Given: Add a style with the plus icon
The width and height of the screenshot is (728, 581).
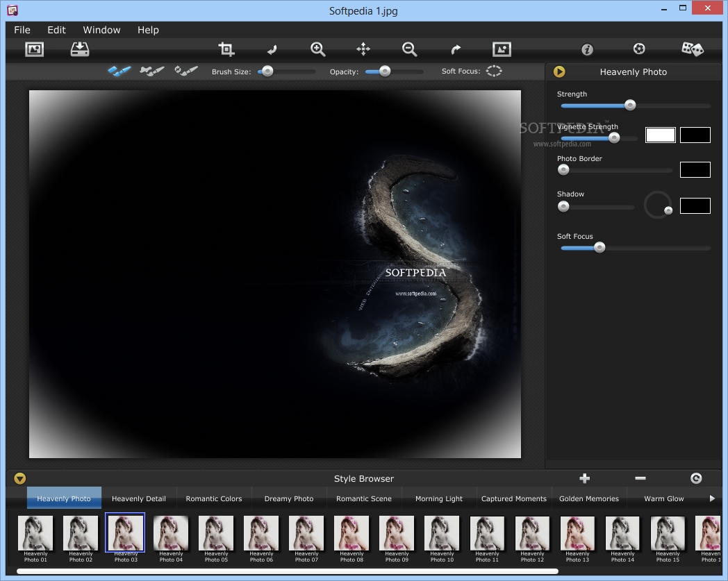Looking at the screenshot, I should click(x=584, y=478).
